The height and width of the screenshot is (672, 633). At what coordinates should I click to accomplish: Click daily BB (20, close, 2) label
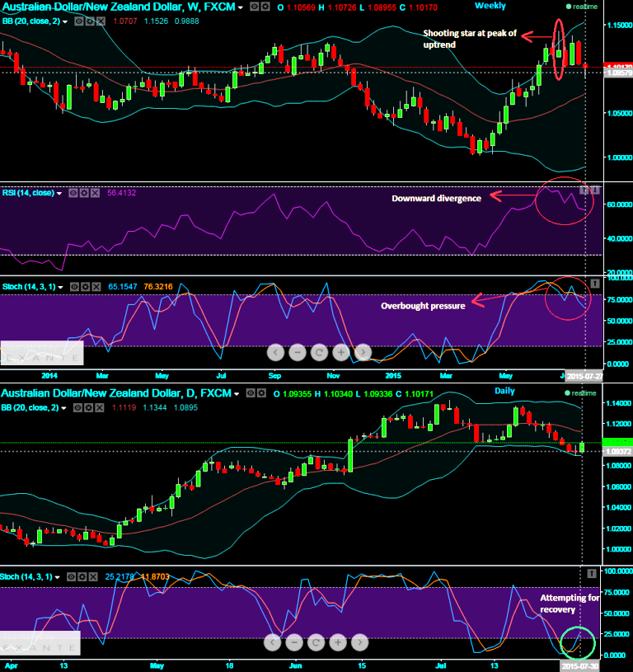tap(30, 407)
